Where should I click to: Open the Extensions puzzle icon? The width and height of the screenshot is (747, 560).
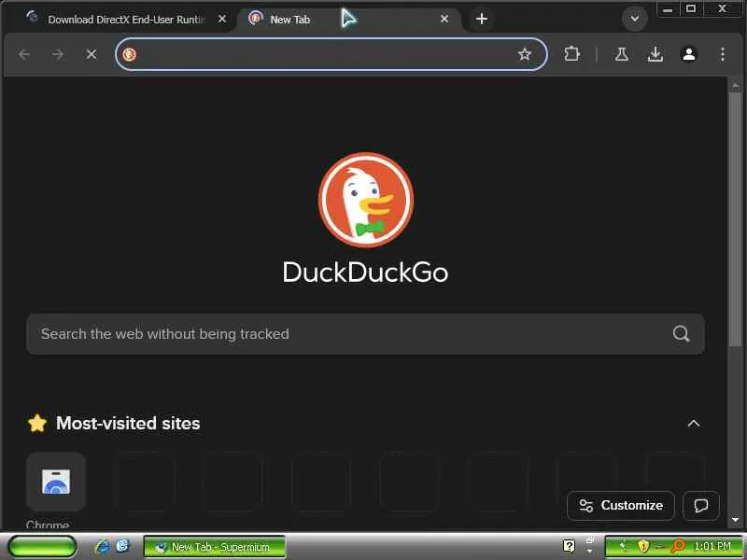click(x=571, y=54)
